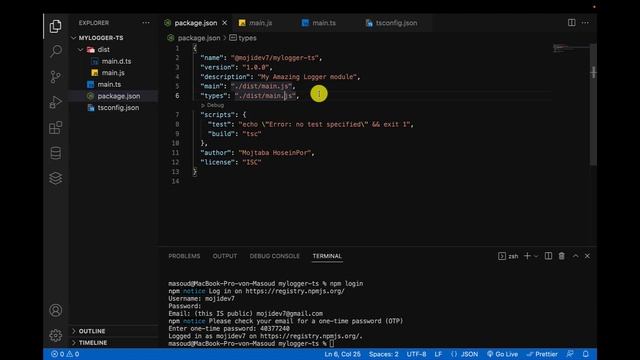The width and height of the screenshot is (640, 360).
Task: Open editor more actions ellipsis
Action: coord(585,23)
